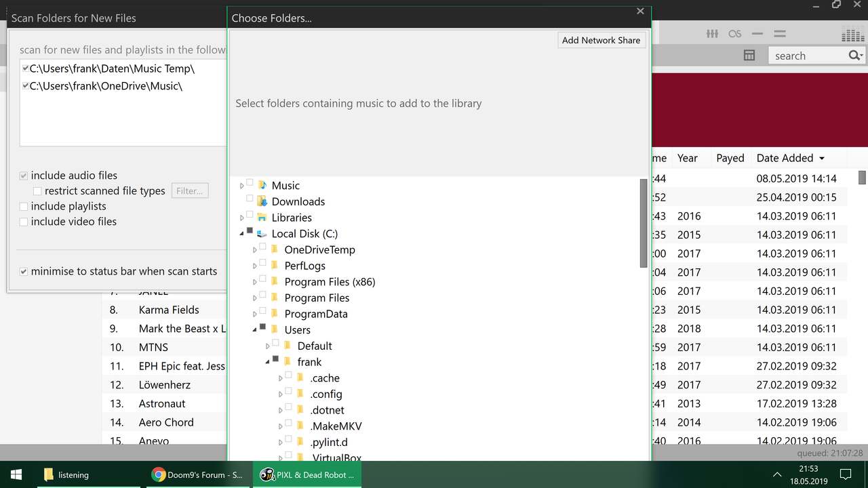Select the Music folder icon in the tree
The width and height of the screenshot is (868, 488).
[x=263, y=185]
